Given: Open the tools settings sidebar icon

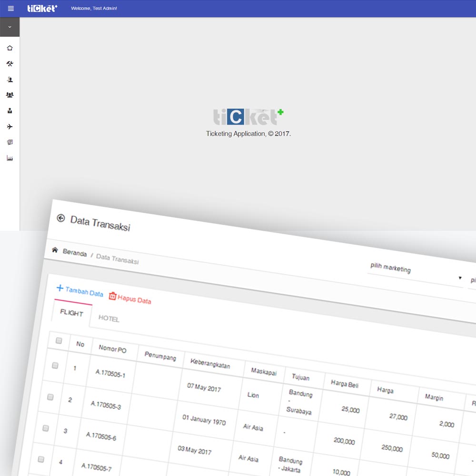Looking at the screenshot, I should tap(10, 64).
